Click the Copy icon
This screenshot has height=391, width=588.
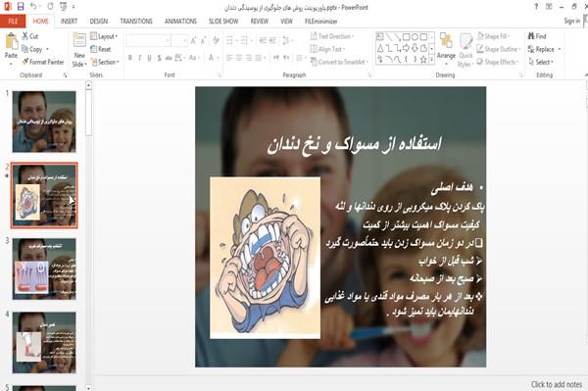(x=24, y=49)
